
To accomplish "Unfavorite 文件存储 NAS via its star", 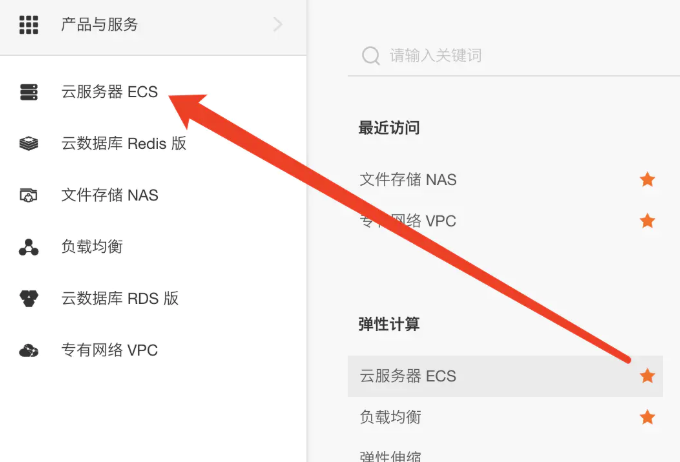I will (647, 179).
